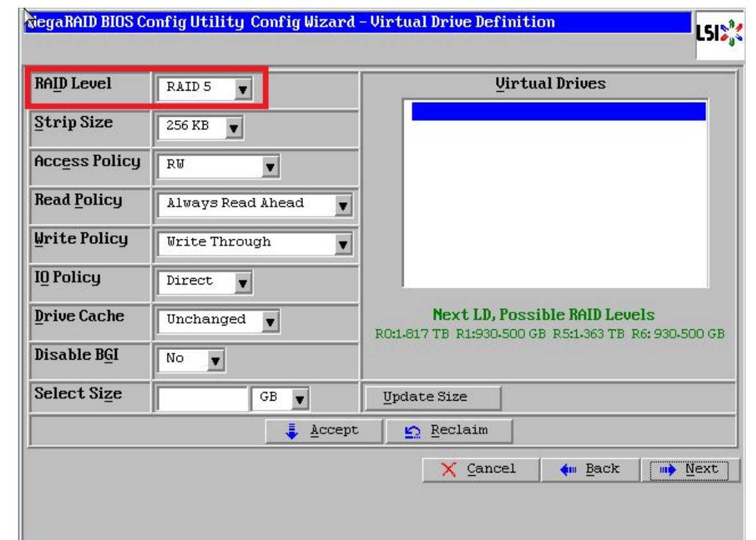Click the RAID Level label

[x=73, y=83]
